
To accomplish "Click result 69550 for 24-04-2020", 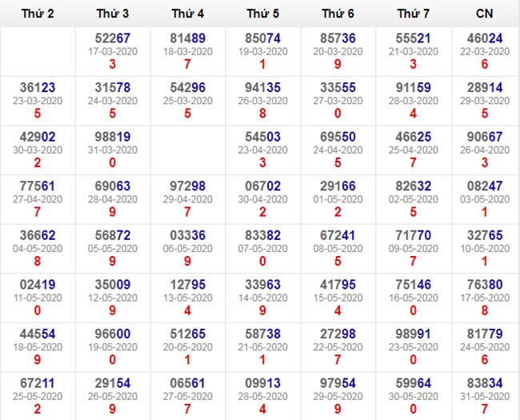I will (x=338, y=137).
